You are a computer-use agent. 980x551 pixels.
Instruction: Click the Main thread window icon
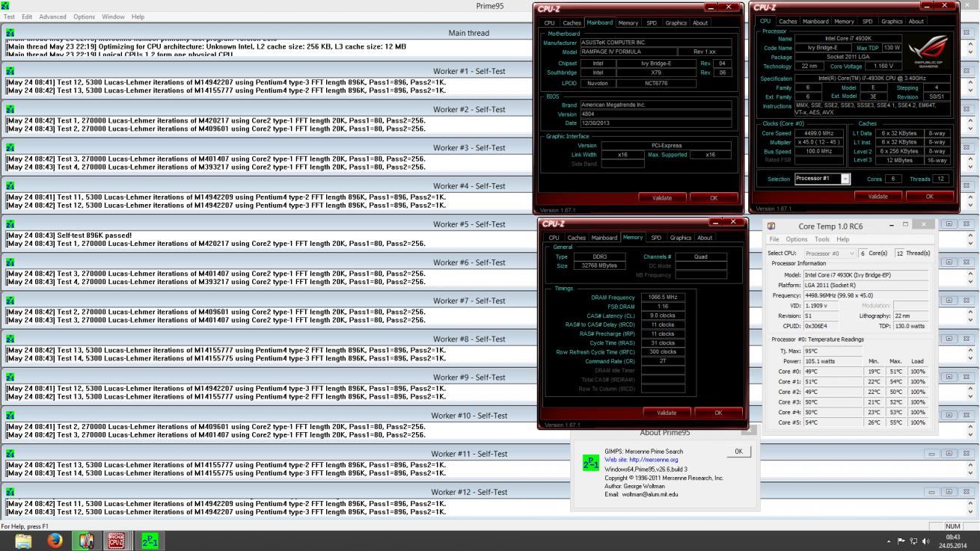(x=10, y=33)
